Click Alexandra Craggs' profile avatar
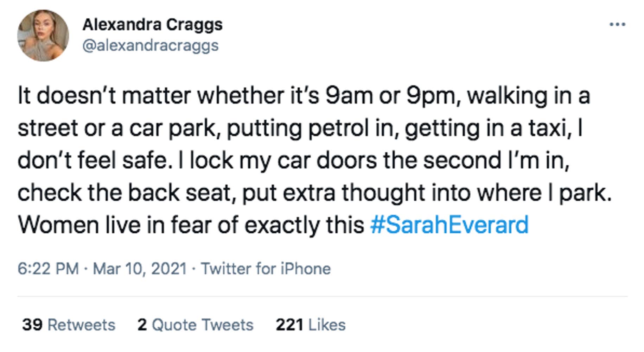This screenshot has height=352, width=644. 43,36
